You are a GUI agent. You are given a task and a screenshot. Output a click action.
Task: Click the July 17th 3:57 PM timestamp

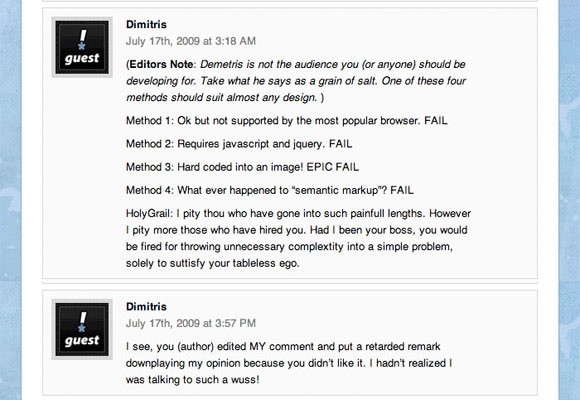click(x=190, y=323)
